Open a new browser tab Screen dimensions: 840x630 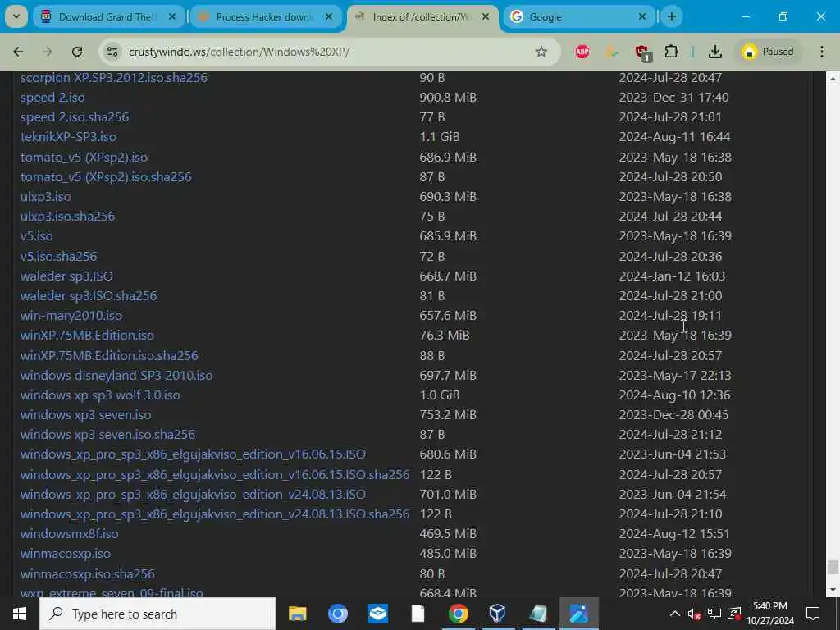tap(671, 16)
